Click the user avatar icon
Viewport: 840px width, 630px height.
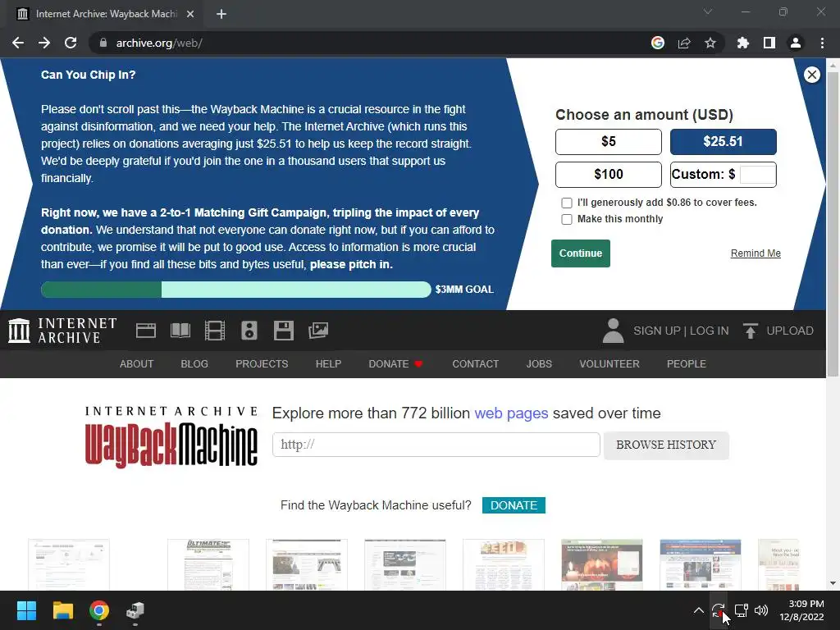click(x=614, y=331)
